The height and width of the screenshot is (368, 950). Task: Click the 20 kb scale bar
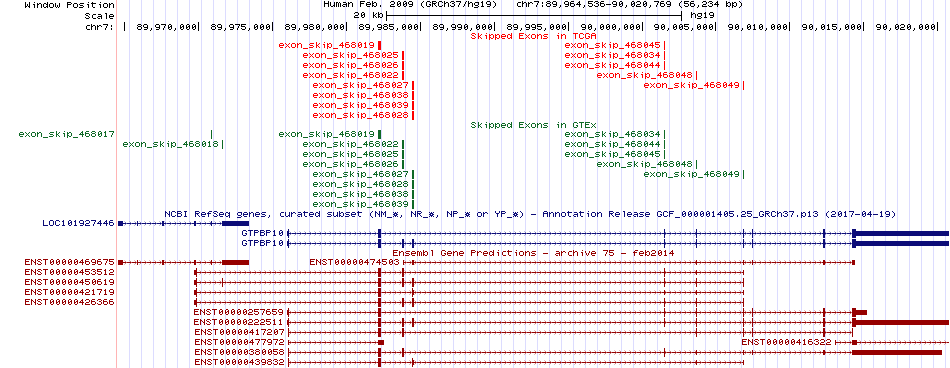[x=534, y=15]
